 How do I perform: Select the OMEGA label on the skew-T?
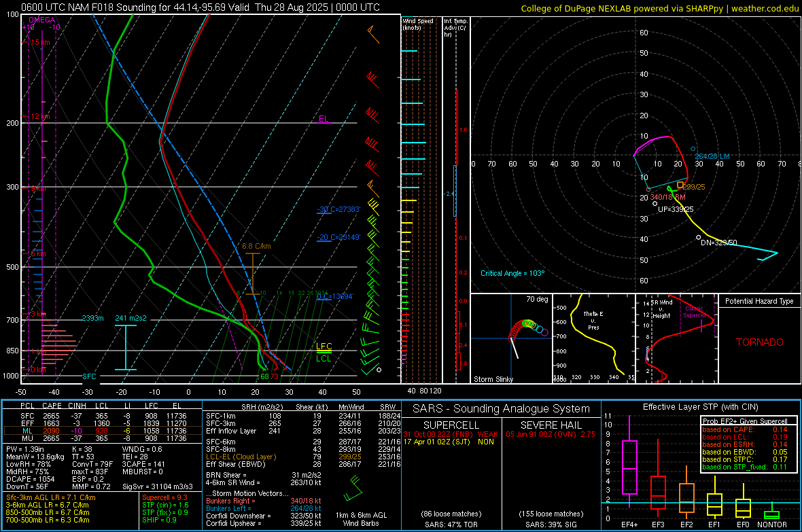pyautogui.click(x=41, y=20)
